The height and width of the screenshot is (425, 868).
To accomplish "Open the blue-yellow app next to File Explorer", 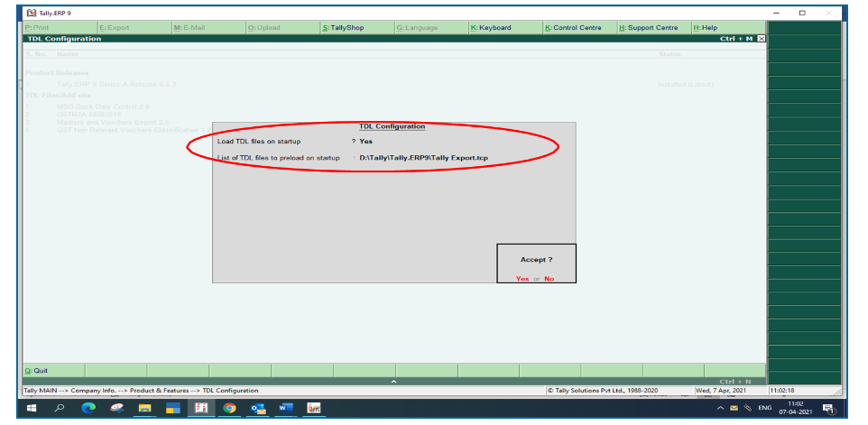I will point(173,409).
